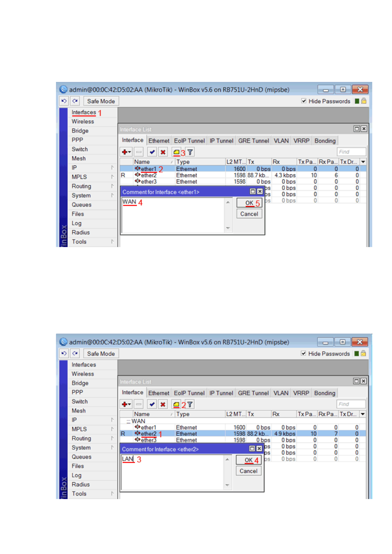Expand Routing submenu in upper WinBox sidebar
Screen dimensions: 392x554
(x=113, y=186)
